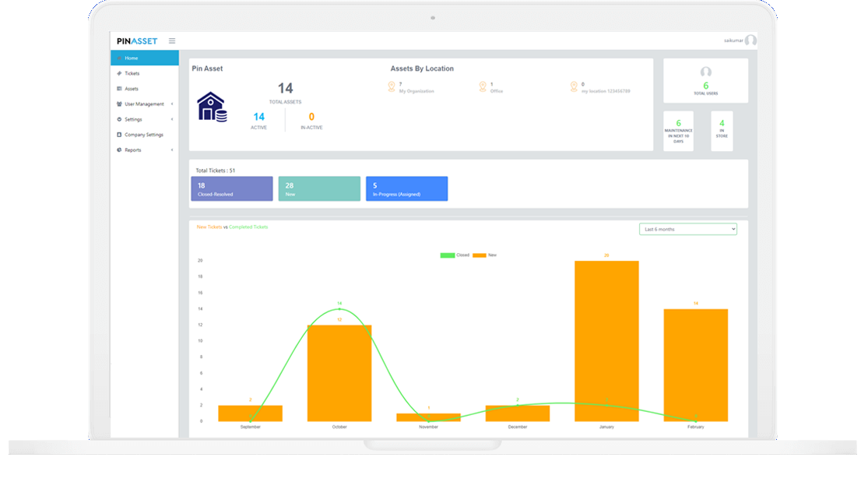This screenshot has width=868, height=489.
Task: Click the house asset icon in Pin Asset
Action: click(212, 107)
